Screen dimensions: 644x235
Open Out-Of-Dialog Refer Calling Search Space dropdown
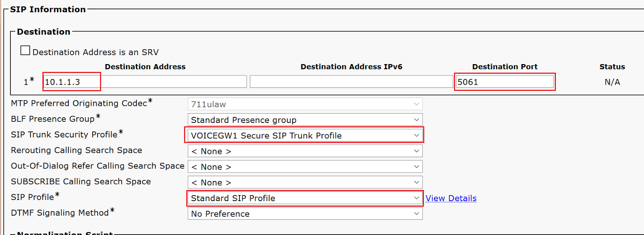305,167
